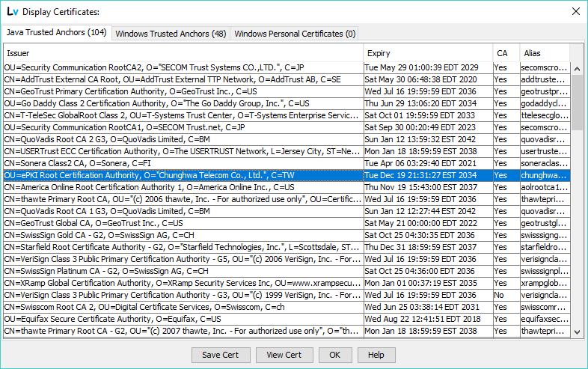Click expiry Wed Jun 25 03:38:14 EDT 2031
This screenshot has width=588, height=369.
(x=428, y=308)
